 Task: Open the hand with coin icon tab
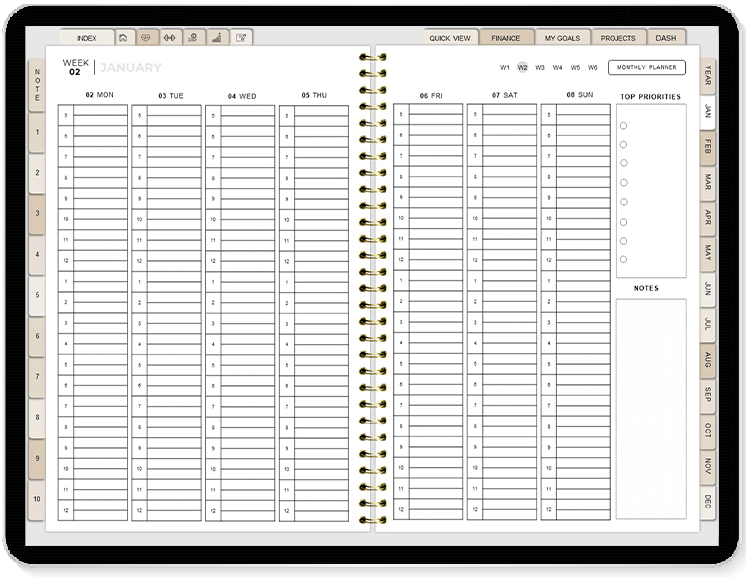tap(193, 38)
